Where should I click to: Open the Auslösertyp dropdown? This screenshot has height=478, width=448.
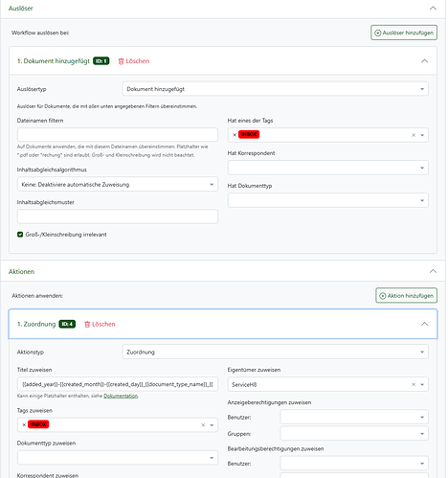[x=275, y=89]
